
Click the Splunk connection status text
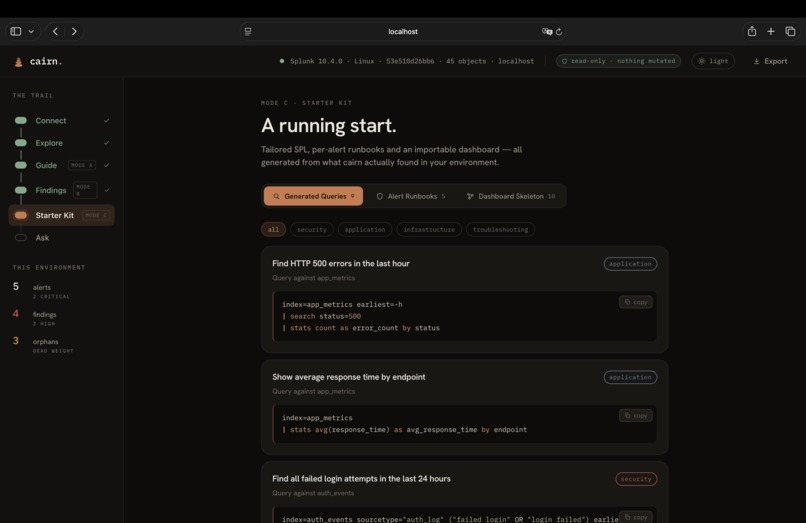pos(412,61)
